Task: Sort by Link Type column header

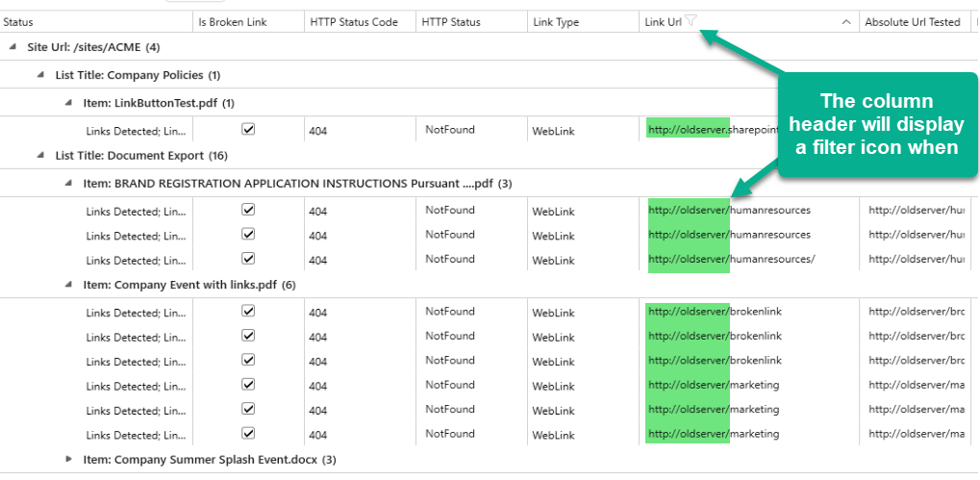Action: coord(583,22)
